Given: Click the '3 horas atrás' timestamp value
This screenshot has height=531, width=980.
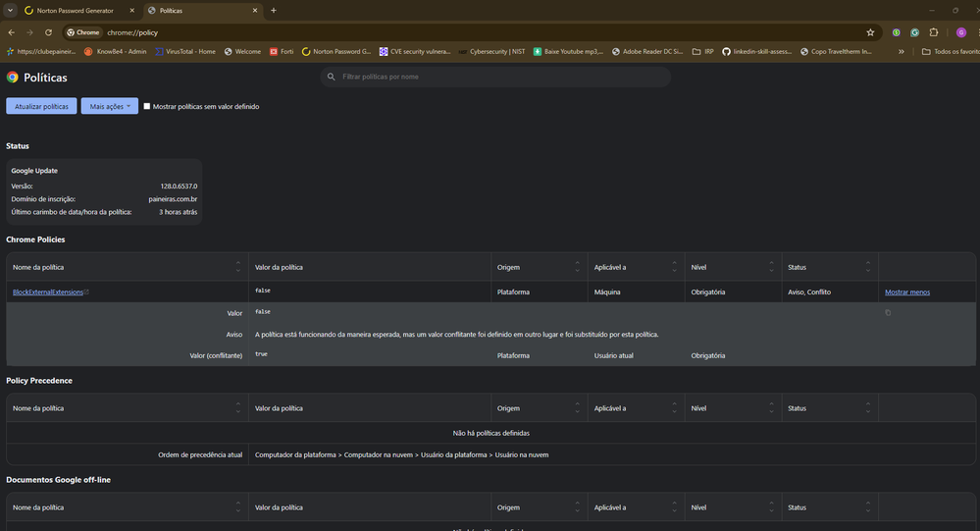Looking at the screenshot, I should click(x=178, y=212).
